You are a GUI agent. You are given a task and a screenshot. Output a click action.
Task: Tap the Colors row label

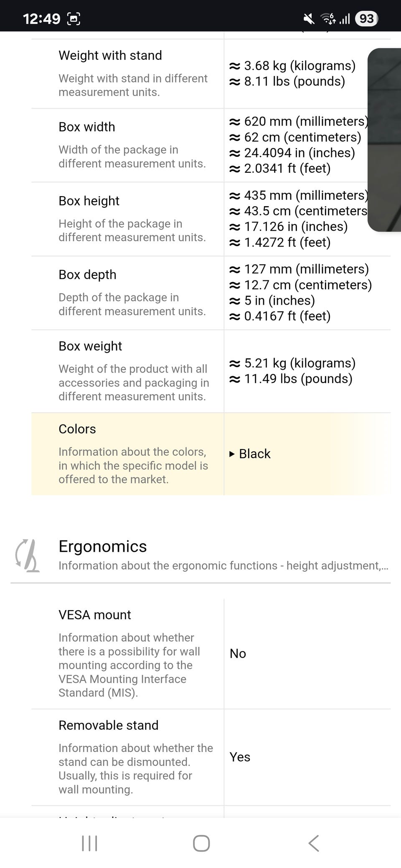tap(77, 429)
